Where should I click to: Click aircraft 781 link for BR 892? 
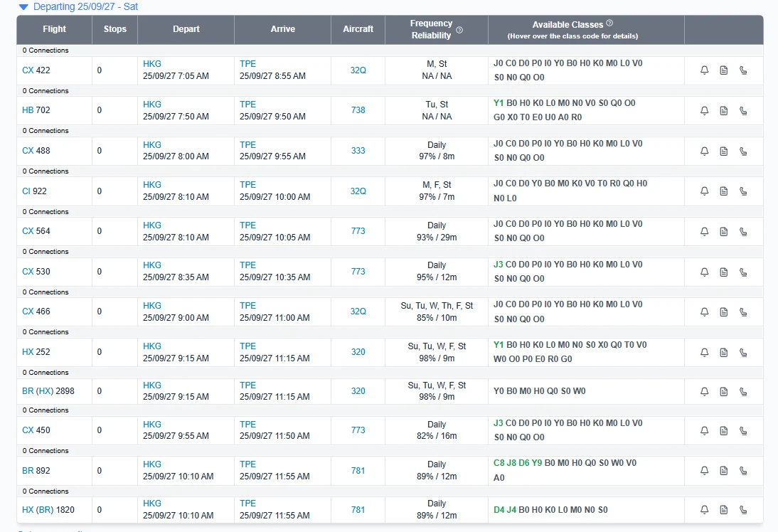(x=358, y=470)
